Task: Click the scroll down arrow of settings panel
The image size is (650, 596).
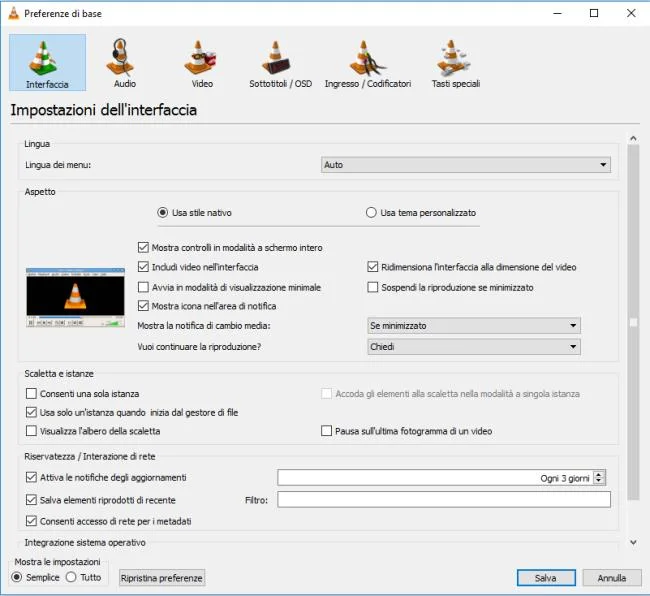Action: pos(633,542)
